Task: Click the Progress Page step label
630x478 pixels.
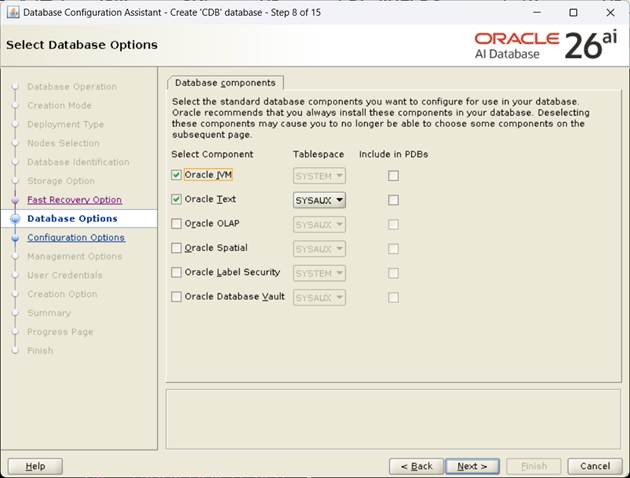Action: tap(60, 332)
